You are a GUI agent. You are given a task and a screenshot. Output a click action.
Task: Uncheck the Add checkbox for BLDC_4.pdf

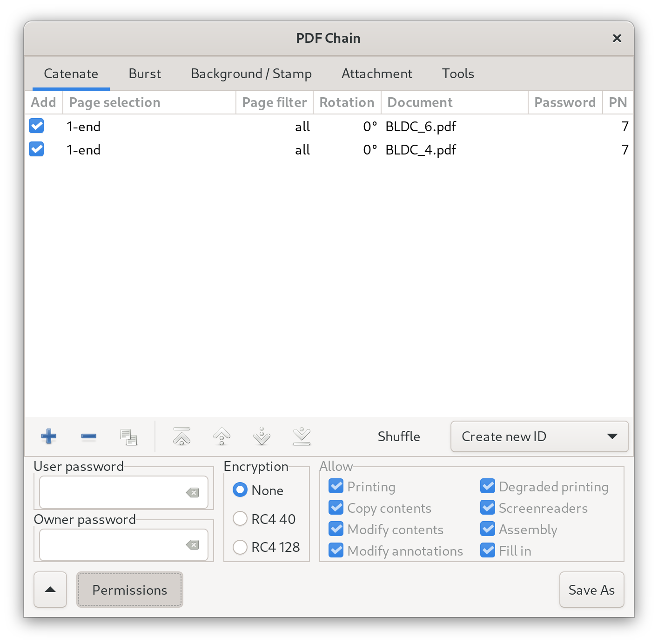coord(36,149)
